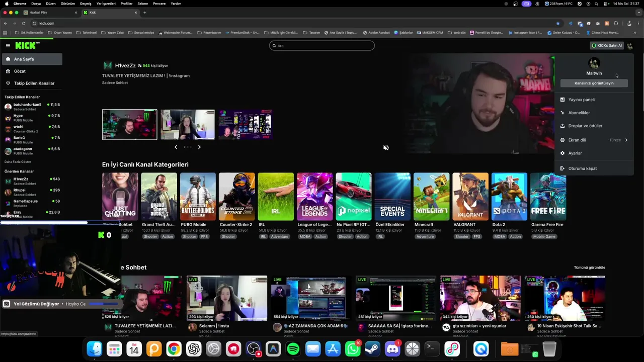Image resolution: width=644 pixels, height=362 pixels.
Task: Click Oturumu kapat in the menu
Action: click(583, 168)
